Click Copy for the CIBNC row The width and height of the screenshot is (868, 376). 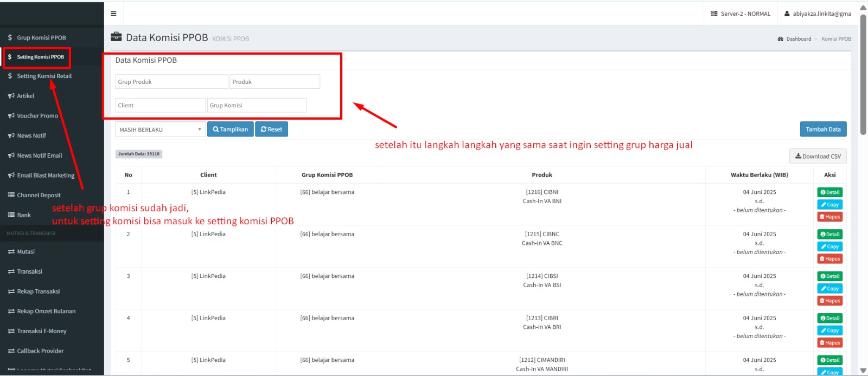(829, 247)
